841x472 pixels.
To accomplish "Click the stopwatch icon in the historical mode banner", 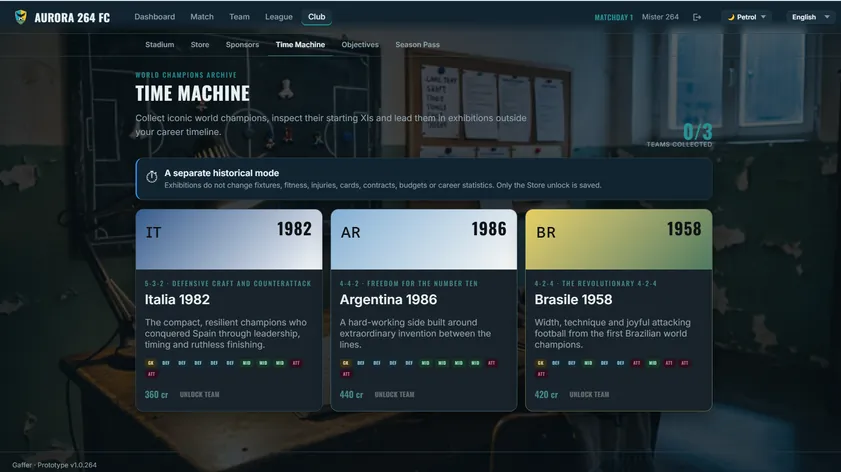I will (x=152, y=176).
